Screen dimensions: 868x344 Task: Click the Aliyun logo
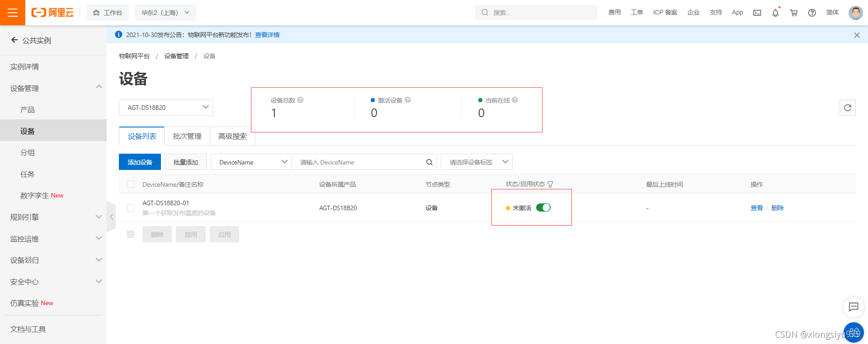[x=52, y=13]
